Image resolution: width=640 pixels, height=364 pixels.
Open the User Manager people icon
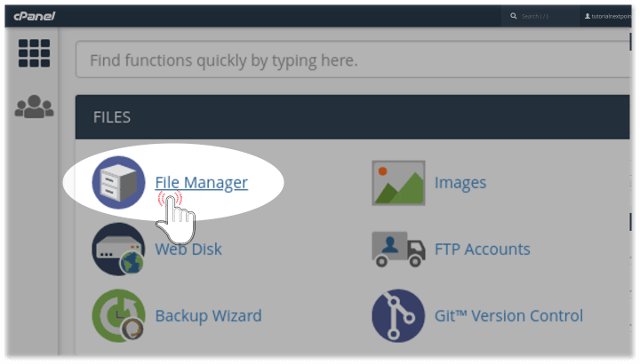pos(34,107)
